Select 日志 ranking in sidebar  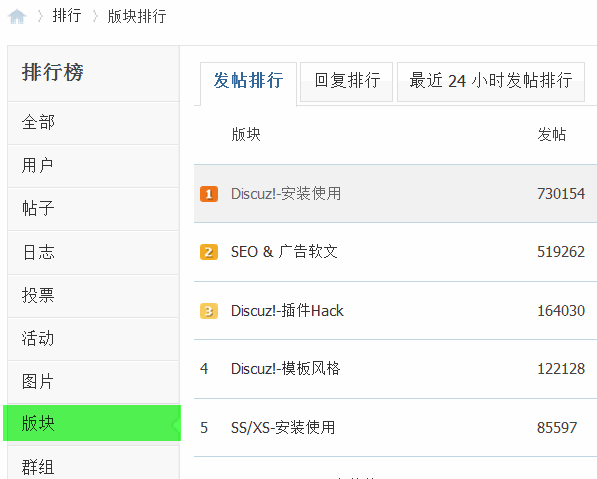click(93, 252)
